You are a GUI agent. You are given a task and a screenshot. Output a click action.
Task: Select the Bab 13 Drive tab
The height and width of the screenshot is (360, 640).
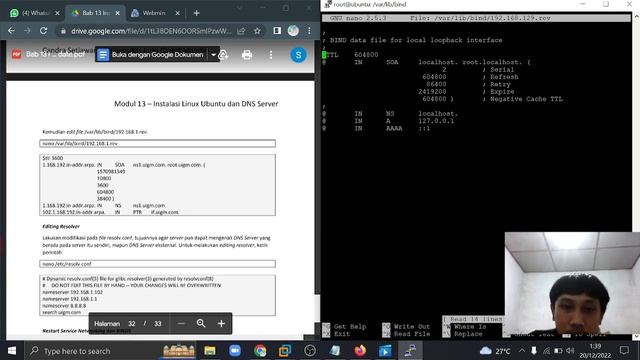95,13
